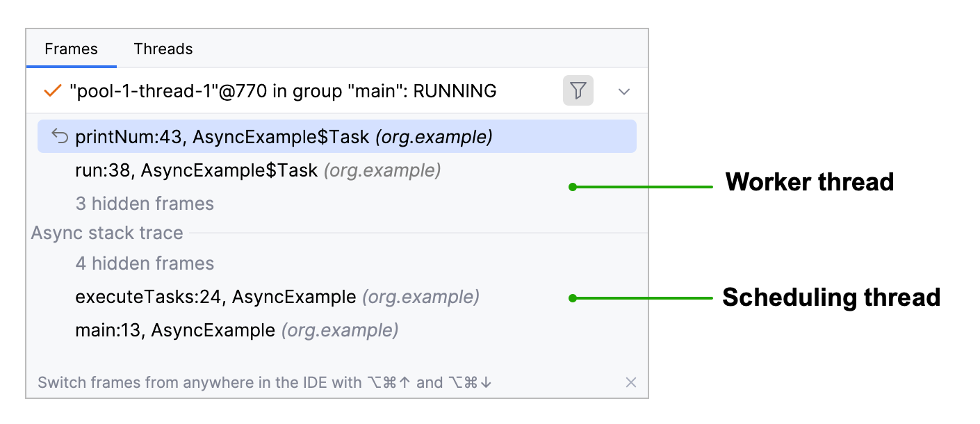This screenshot has height=424, width=980.
Task: Select the Frames tab
Action: [71, 49]
